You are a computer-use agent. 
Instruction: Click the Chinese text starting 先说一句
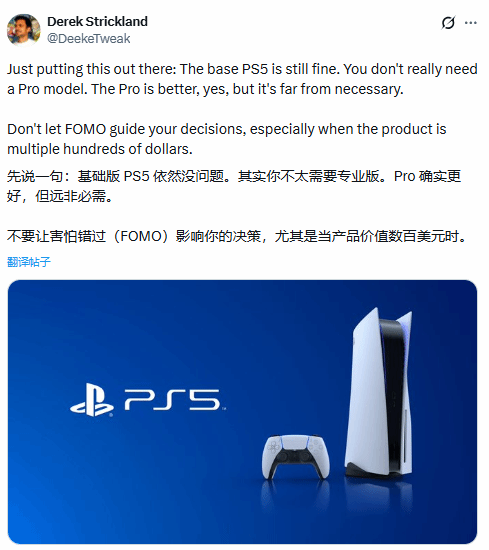coord(234,186)
